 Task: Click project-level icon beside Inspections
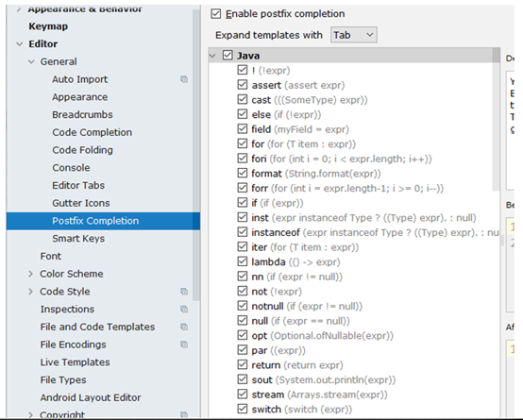pos(184,310)
